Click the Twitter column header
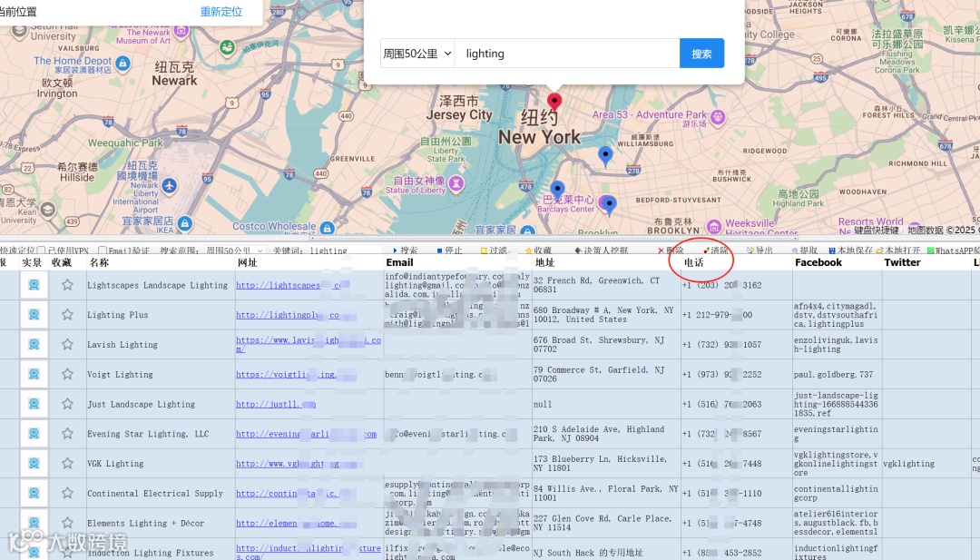This screenshot has height=560, width=980. pos(902,262)
